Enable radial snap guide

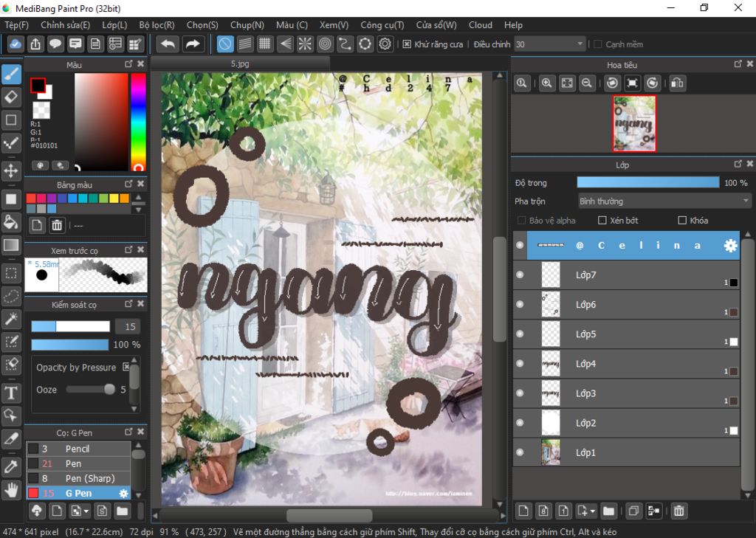click(305, 44)
